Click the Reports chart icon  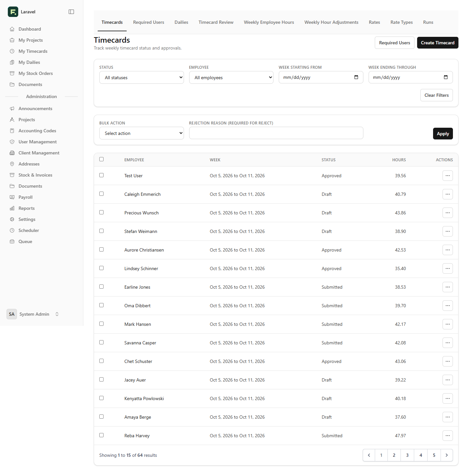point(12,208)
